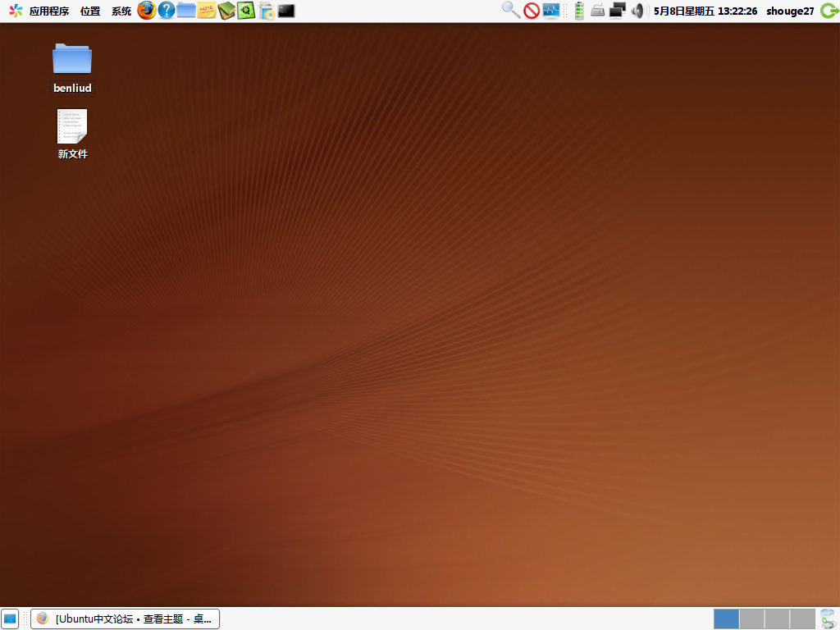This screenshot has height=630, width=840.
Task: Select the 新文件 document on desktop
Action: 72,134
